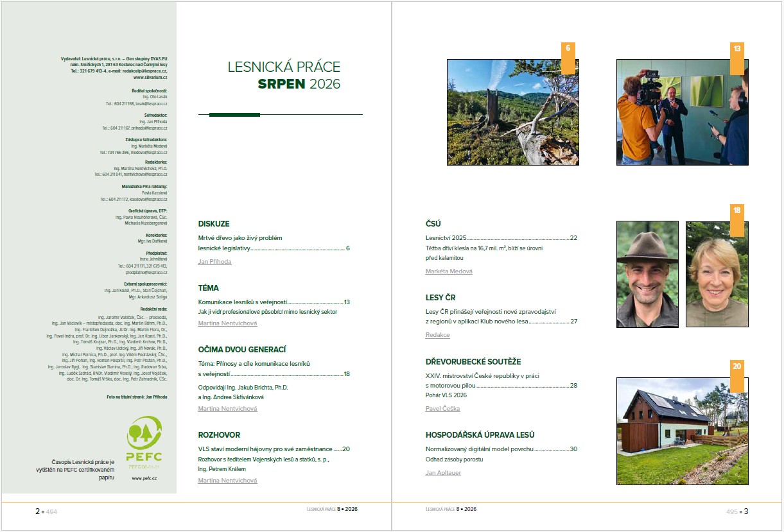
Task: Click 'Odhad zásoby porostu' subtitle text
Action: 454,459
